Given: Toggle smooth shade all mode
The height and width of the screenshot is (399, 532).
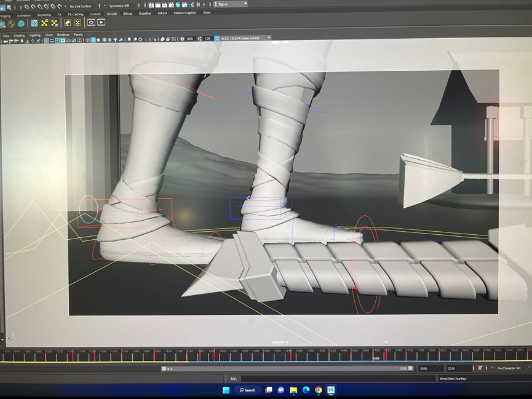Looking at the screenshot, I should [x=93, y=40].
